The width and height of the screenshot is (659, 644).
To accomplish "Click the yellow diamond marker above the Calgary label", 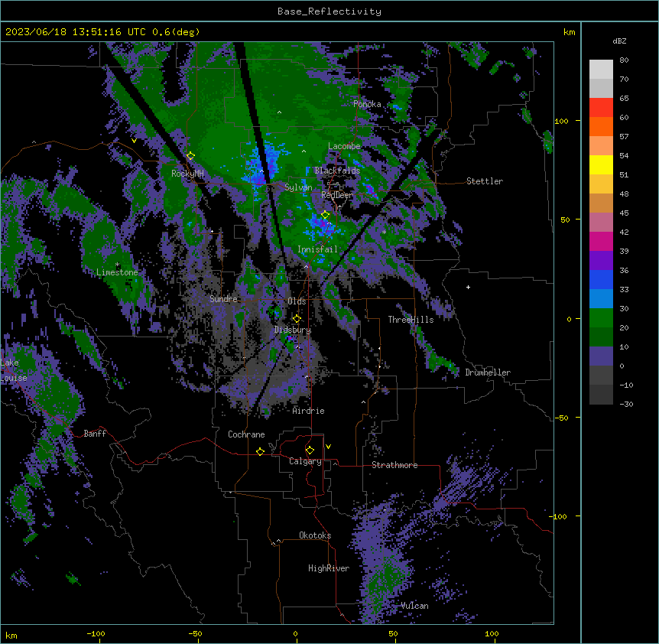I will coord(310,450).
